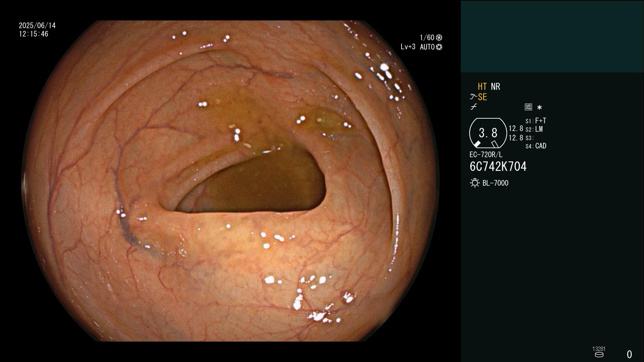
Task: Click the storage disk icon below 13281
Action: coord(599,355)
